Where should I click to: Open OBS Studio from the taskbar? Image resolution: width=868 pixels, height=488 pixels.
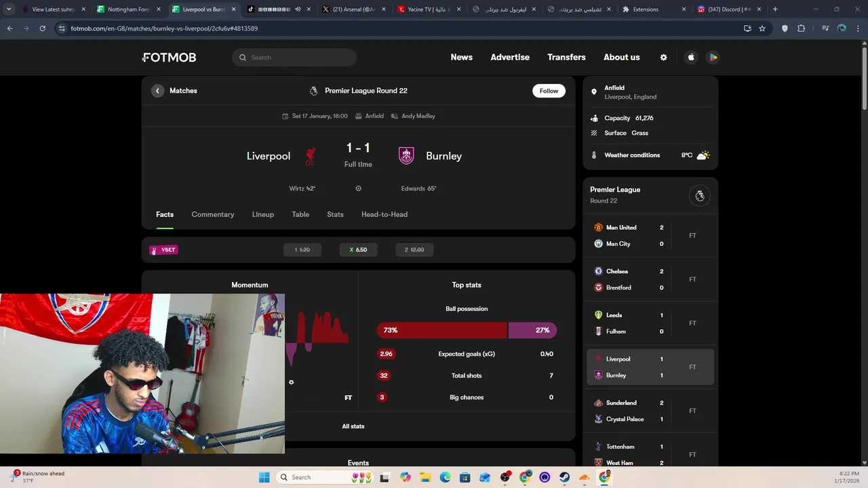pos(505,477)
